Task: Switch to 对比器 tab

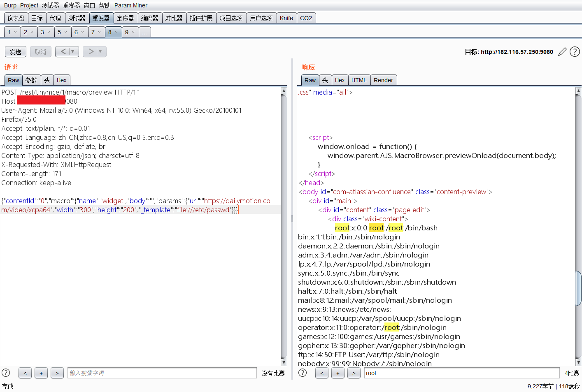Action: (174, 18)
